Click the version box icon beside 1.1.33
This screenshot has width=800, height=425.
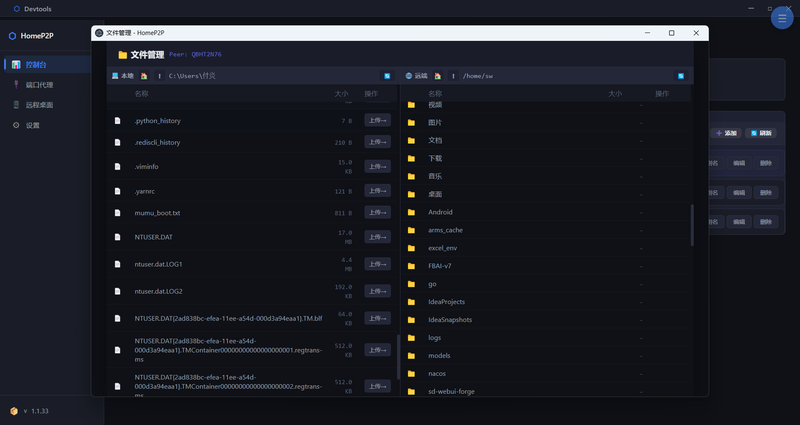coord(14,411)
